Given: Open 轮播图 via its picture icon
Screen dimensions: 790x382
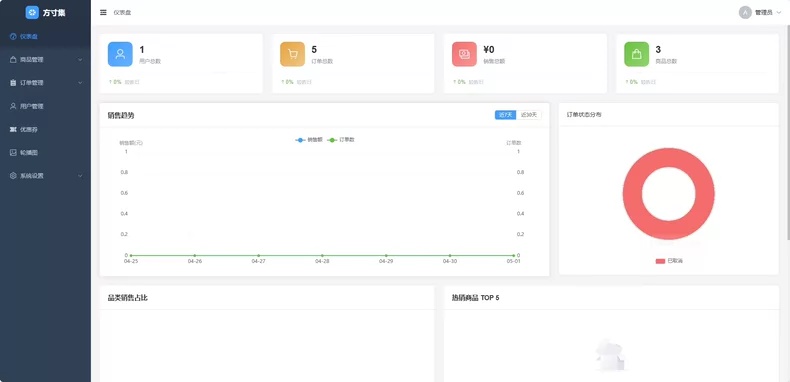Looking at the screenshot, I should point(13,153).
